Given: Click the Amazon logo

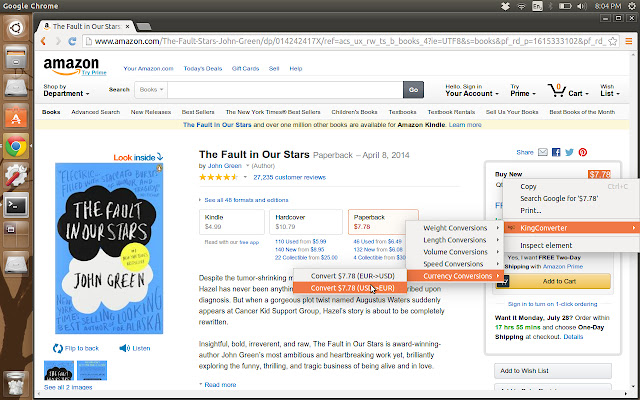Looking at the screenshot, I should [71, 66].
